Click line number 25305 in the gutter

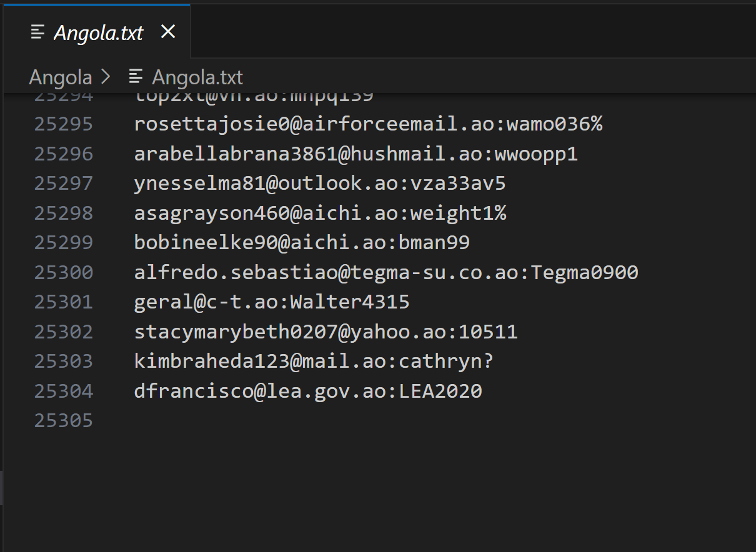(x=64, y=420)
